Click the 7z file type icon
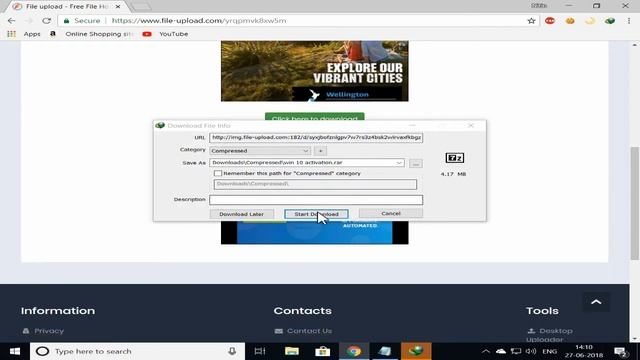The width and height of the screenshot is (640, 360). tap(454, 158)
